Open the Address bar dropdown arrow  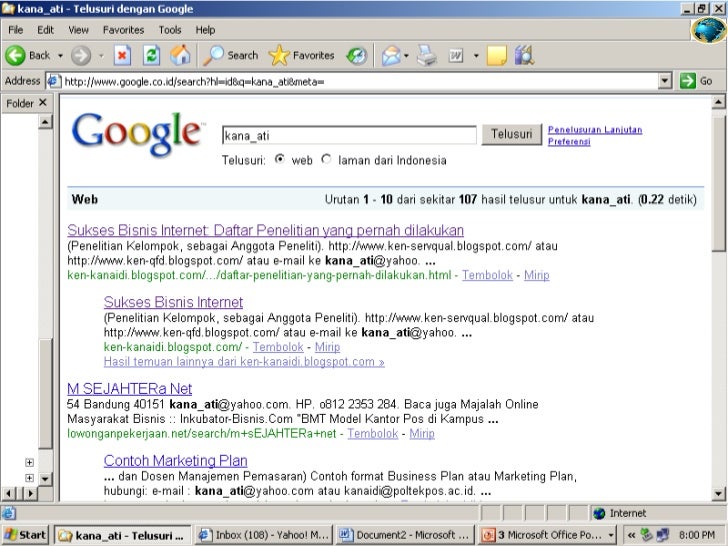tap(665, 81)
